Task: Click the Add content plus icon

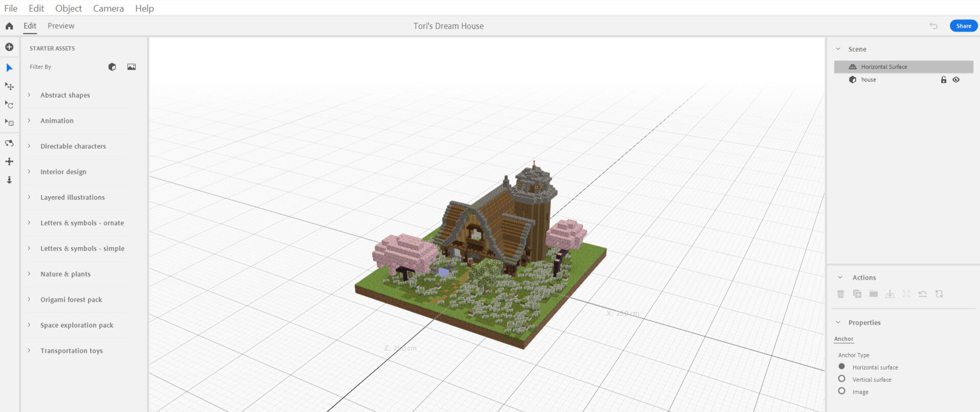Action: click(x=9, y=47)
